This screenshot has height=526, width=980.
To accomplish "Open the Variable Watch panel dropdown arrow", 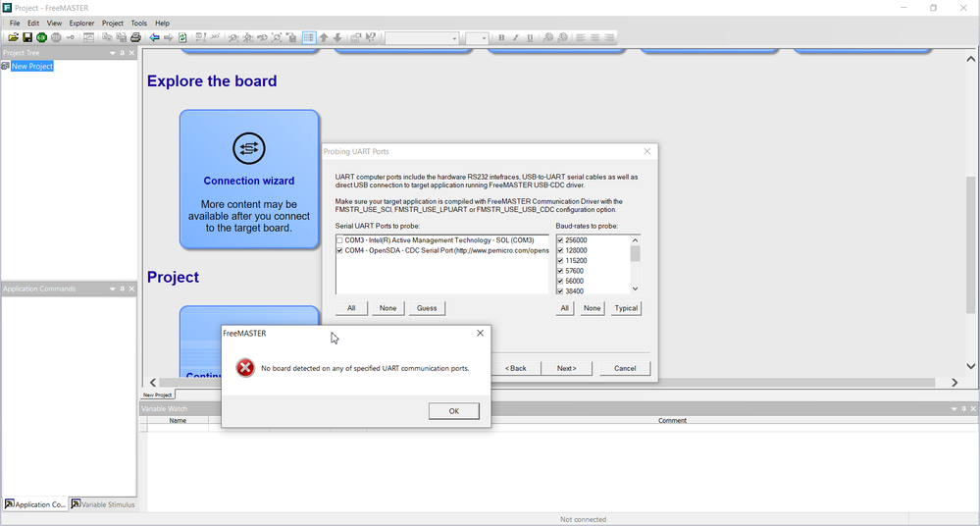I will (x=954, y=409).
